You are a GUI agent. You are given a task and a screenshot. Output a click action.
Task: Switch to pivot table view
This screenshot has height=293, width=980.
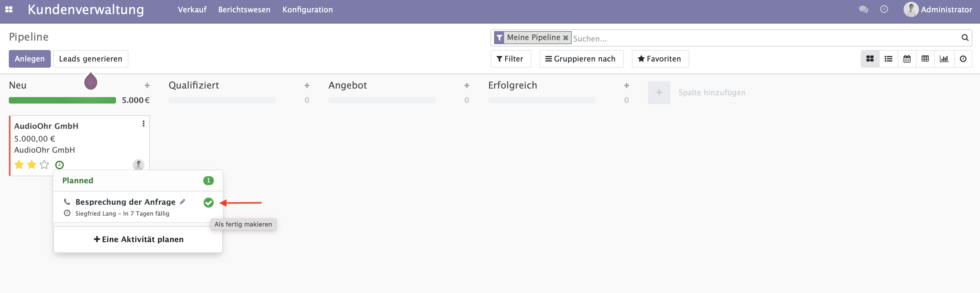pyautogui.click(x=925, y=59)
